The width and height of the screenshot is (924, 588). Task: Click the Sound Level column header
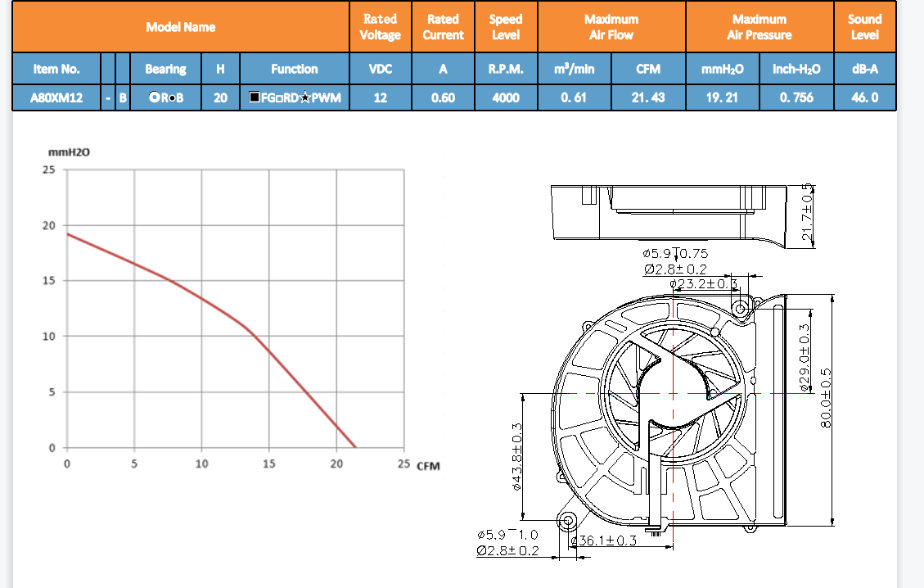(864, 27)
